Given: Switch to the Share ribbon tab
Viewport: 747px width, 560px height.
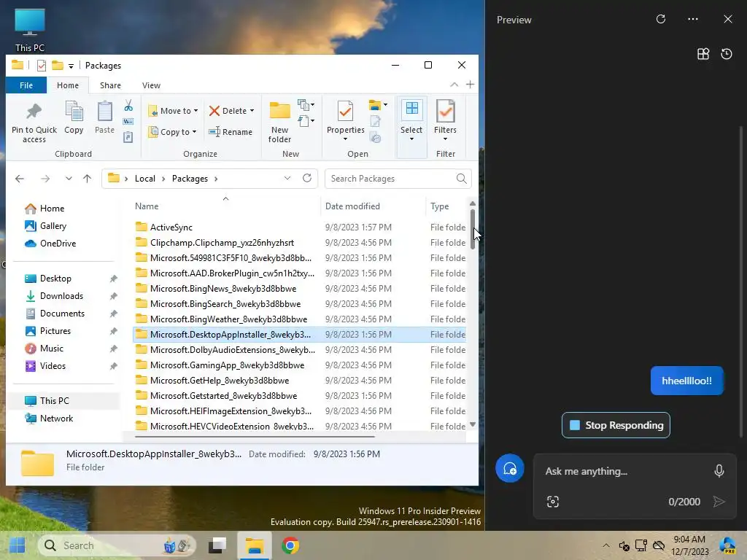Looking at the screenshot, I should pyautogui.click(x=111, y=85).
